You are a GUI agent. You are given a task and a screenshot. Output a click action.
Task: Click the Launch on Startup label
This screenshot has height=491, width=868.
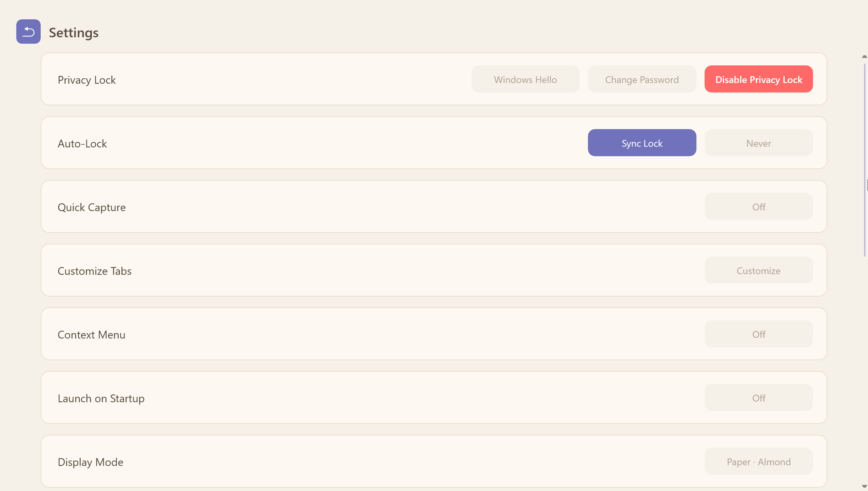click(101, 398)
